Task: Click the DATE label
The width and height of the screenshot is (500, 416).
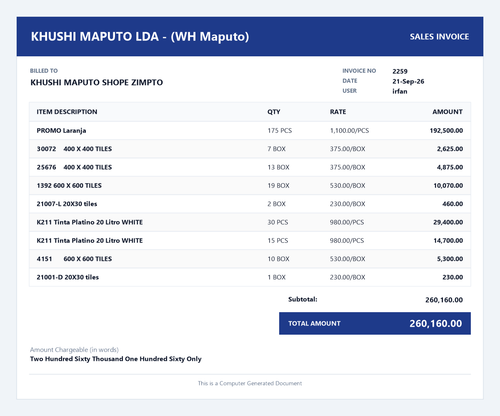Action: pos(350,81)
